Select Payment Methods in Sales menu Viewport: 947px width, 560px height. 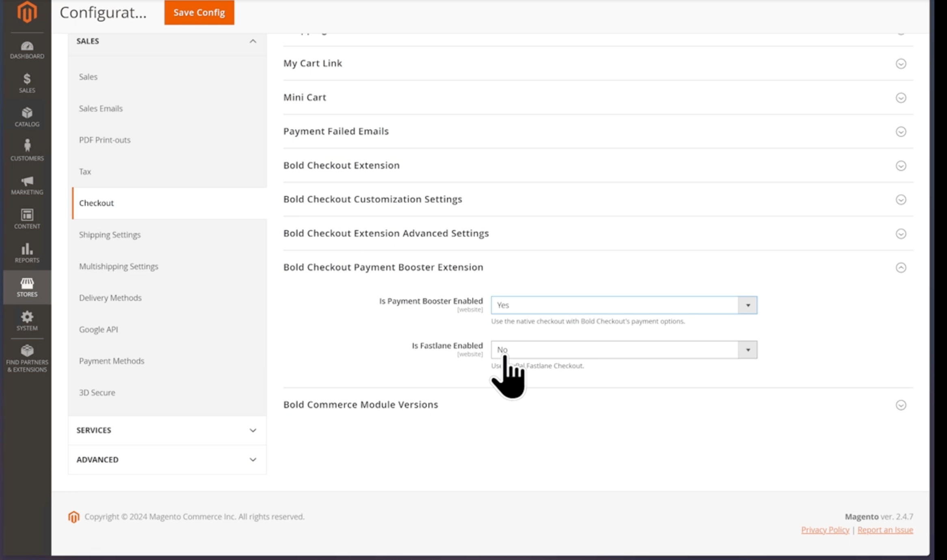(112, 361)
